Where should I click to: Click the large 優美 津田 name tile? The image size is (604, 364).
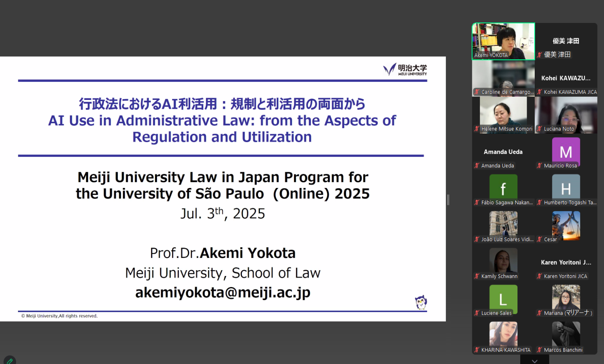(566, 41)
